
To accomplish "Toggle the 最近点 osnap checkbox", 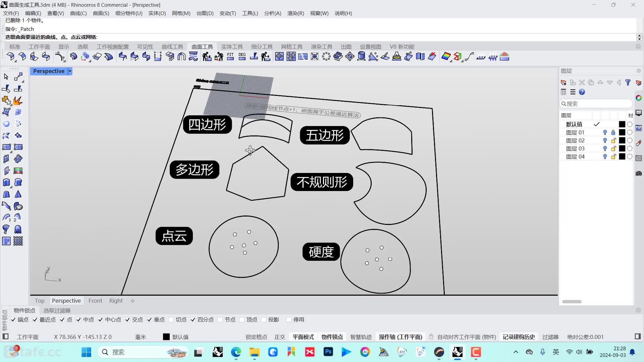I will click(x=35, y=320).
